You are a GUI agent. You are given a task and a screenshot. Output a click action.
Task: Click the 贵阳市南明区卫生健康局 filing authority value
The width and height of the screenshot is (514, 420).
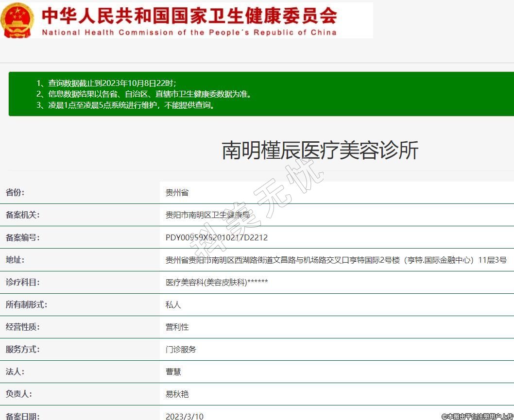207,215
